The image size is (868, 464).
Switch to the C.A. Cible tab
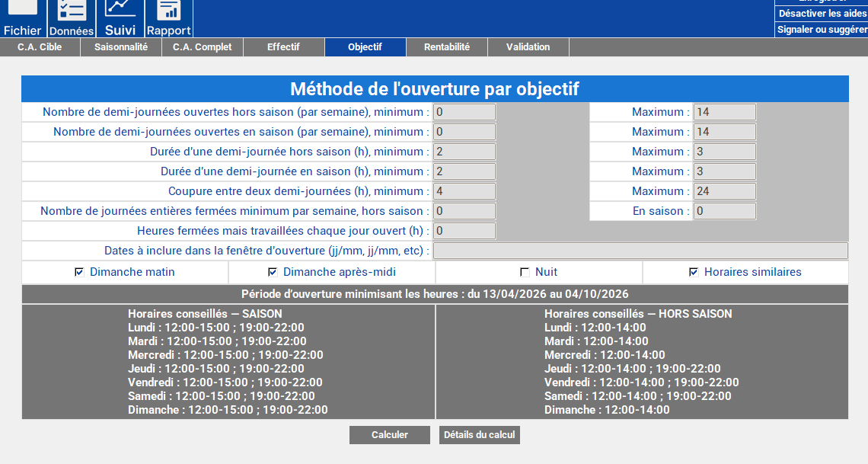[x=40, y=47]
